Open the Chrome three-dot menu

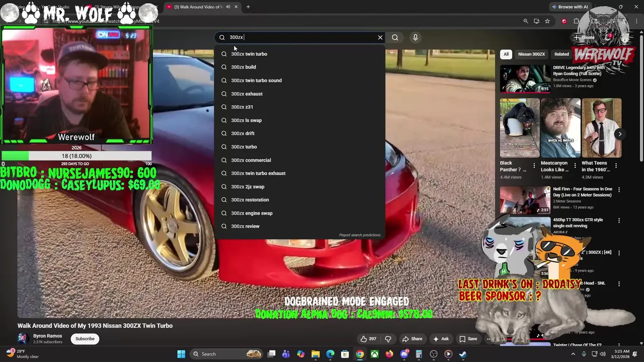point(637,21)
